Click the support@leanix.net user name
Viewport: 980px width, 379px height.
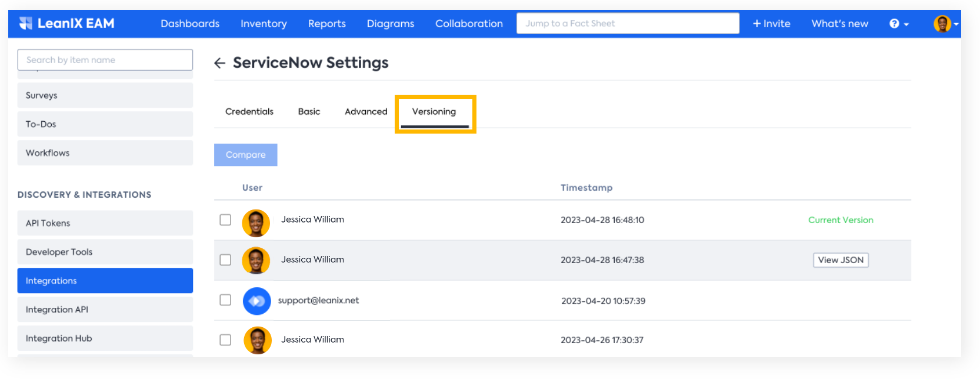tap(318, 300)
